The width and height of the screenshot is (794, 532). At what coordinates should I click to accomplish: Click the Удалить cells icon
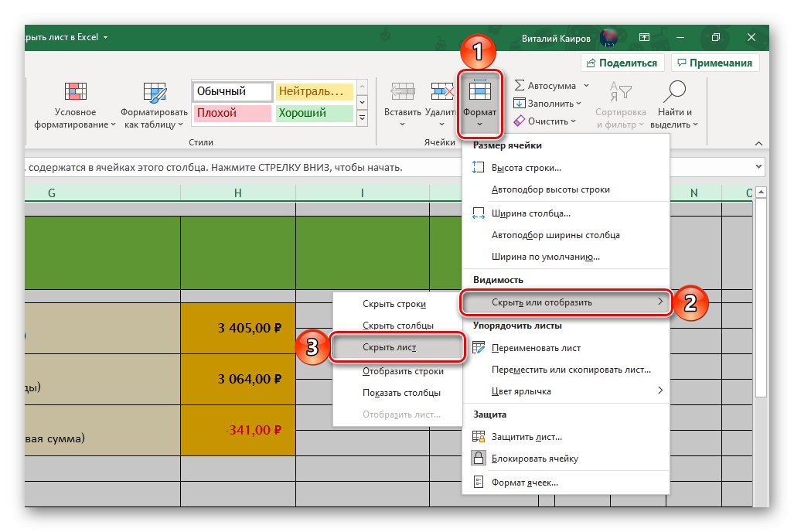coord(441,91)
